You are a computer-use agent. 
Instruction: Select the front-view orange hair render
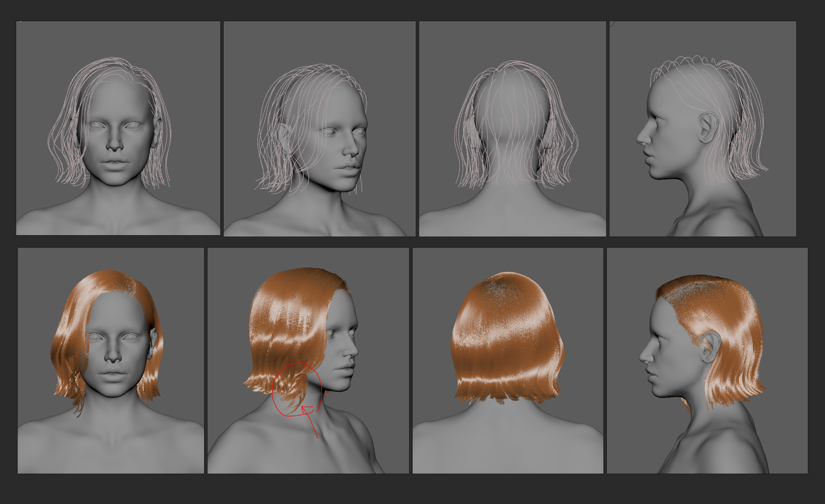(x=111, y=360)
